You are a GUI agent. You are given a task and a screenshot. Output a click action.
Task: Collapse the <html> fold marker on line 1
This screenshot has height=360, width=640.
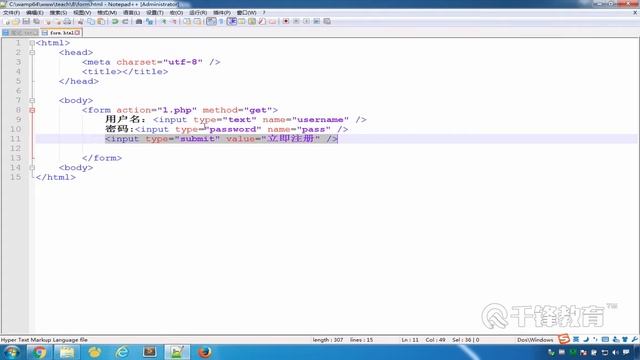[32, 43]
